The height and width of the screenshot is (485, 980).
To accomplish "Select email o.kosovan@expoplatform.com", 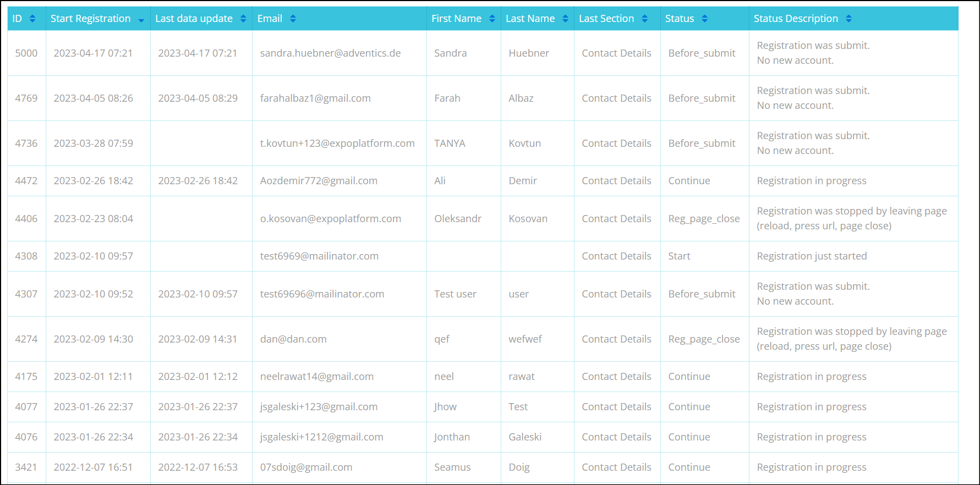I will point(330,219).
